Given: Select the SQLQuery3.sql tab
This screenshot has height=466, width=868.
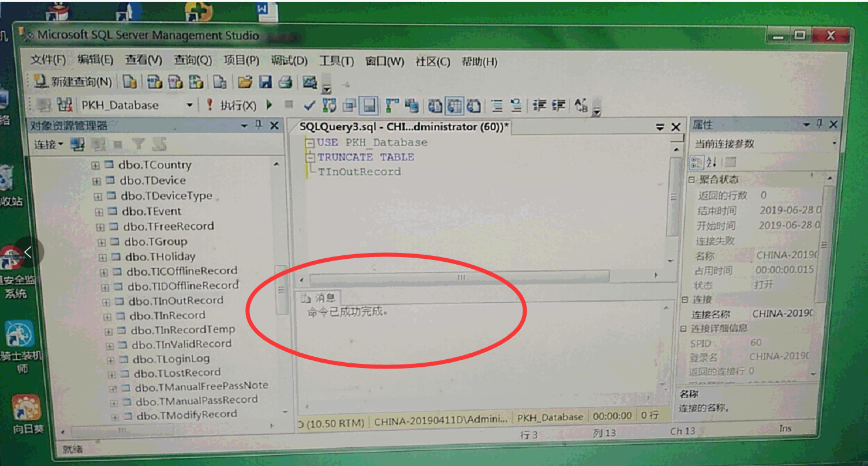Looking at the screenshot, I should pos(404,127).
